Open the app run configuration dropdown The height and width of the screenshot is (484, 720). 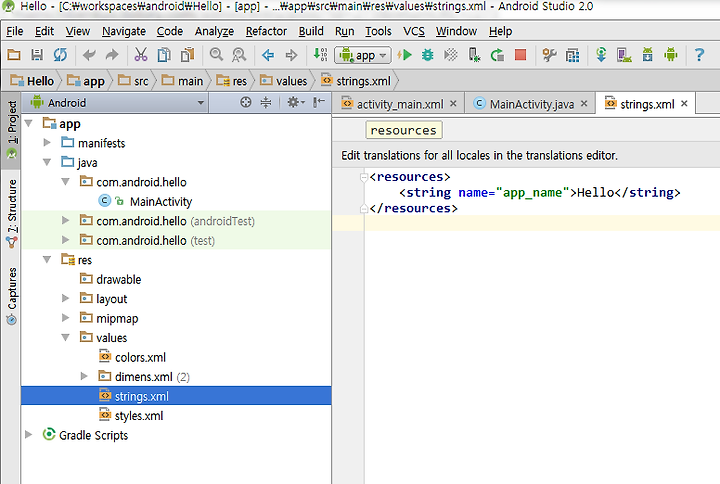click(x=363, y=56)
